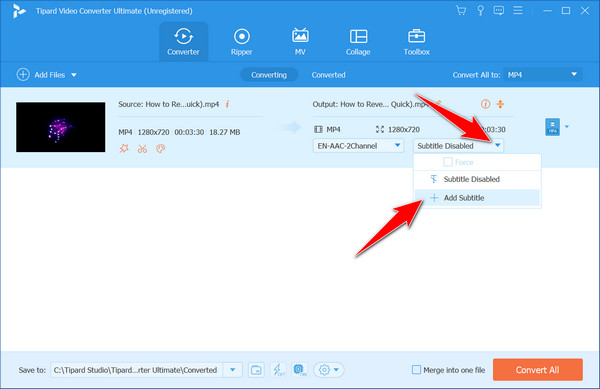
Task: Choose Add Subtitle from the menu
Action: point(477,198)
